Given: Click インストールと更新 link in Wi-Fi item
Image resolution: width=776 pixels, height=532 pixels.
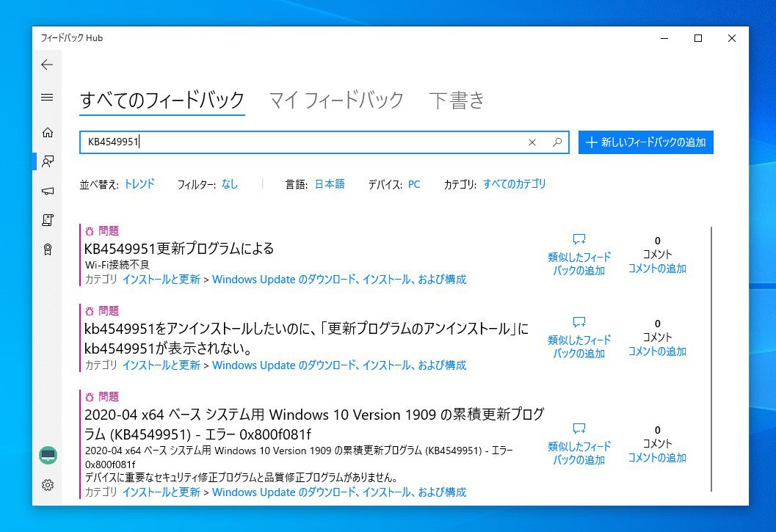Looking at the screenshot, I should click(162, 280).
